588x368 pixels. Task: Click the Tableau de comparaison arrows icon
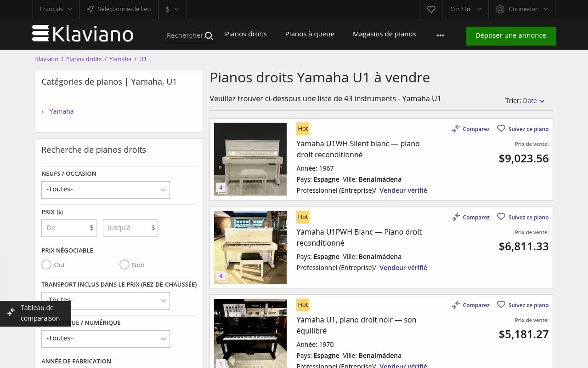[x=11, y=313]
